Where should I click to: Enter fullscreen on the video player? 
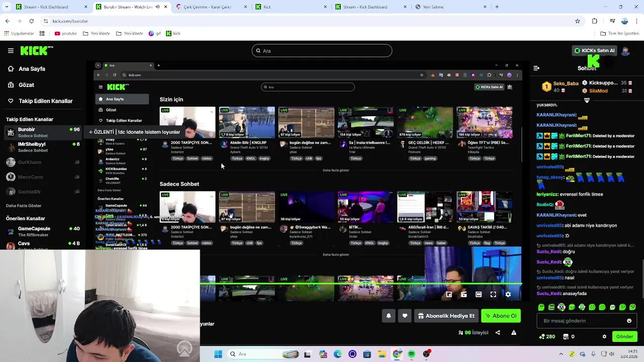[x=493, y=295]
